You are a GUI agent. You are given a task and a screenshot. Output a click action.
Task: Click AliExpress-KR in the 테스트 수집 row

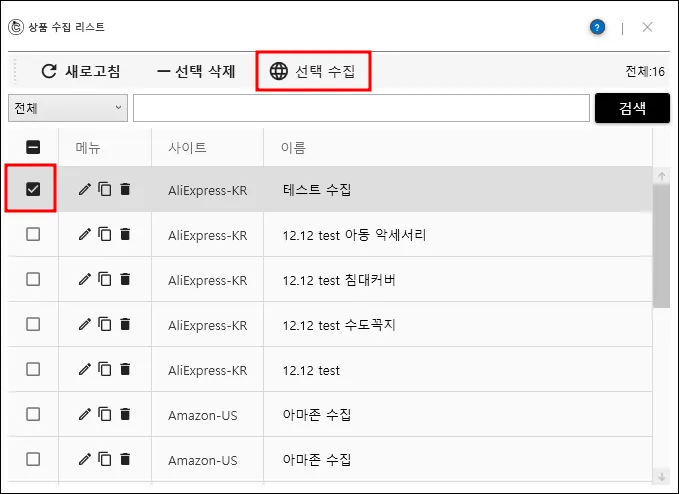pos(207,190)
